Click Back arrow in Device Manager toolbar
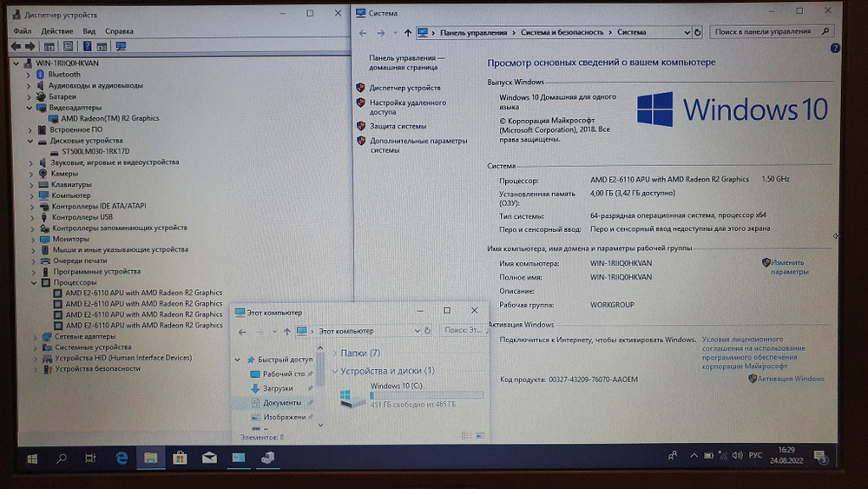Viewport: 868px width, 489px height. (16, 47)
